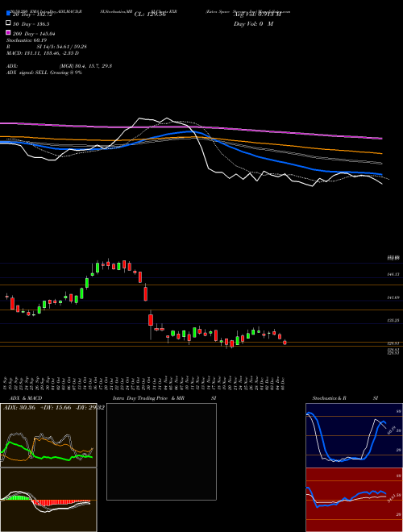Viewport: 403px width, 532px height.
Task: Click the blue 20 Day EMA legend swatch
Action: [8, 14]
